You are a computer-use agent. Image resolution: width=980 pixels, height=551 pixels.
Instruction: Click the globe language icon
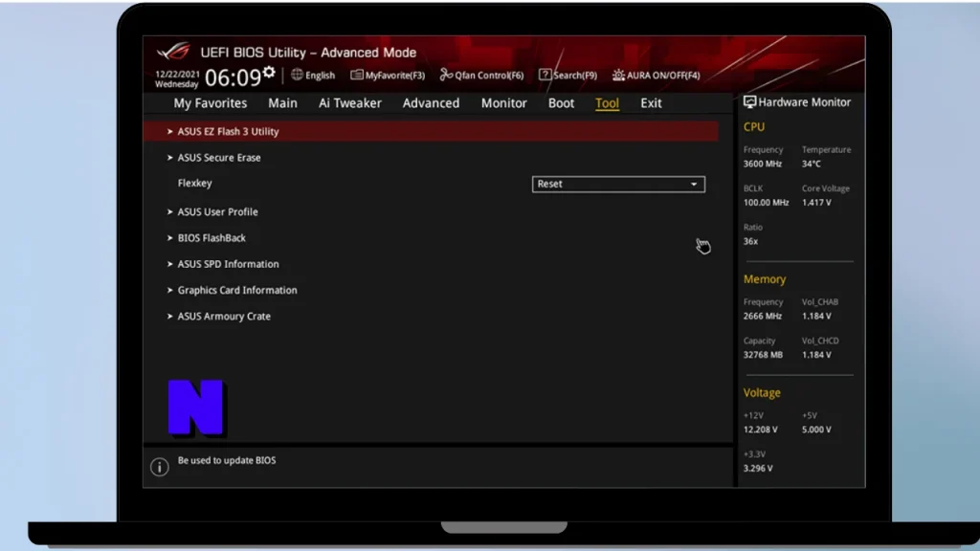click(x=297, y=75)
